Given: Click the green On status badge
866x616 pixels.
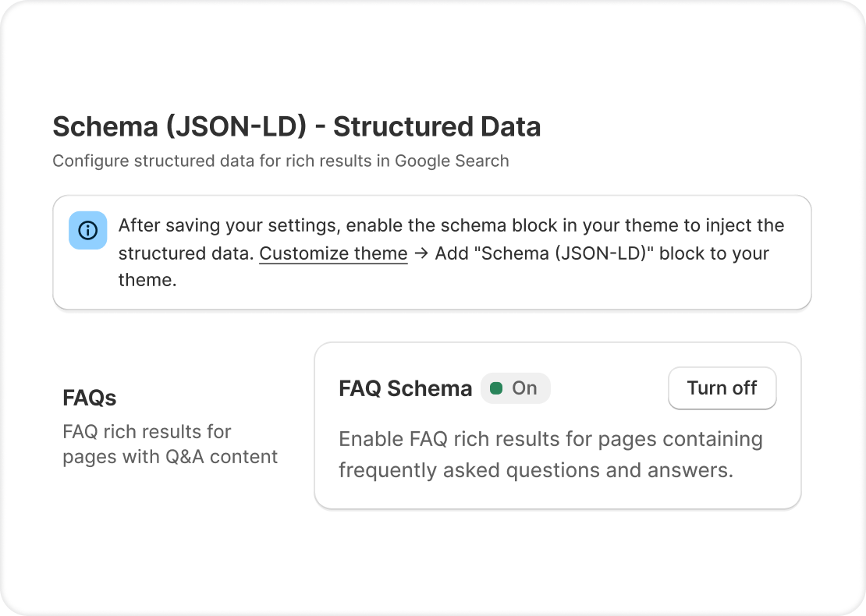Looking at the screenshot, I should [516, 388].
